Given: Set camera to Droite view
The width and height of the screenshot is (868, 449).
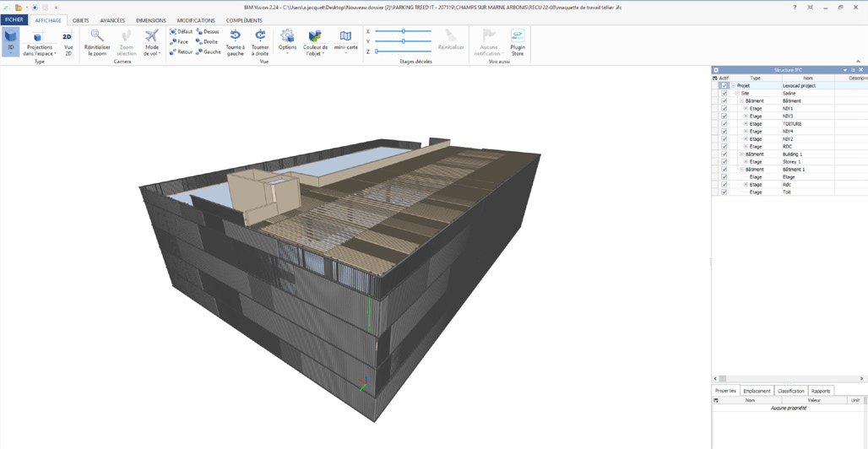Looking at the screenshot, I should coord(207,41).
